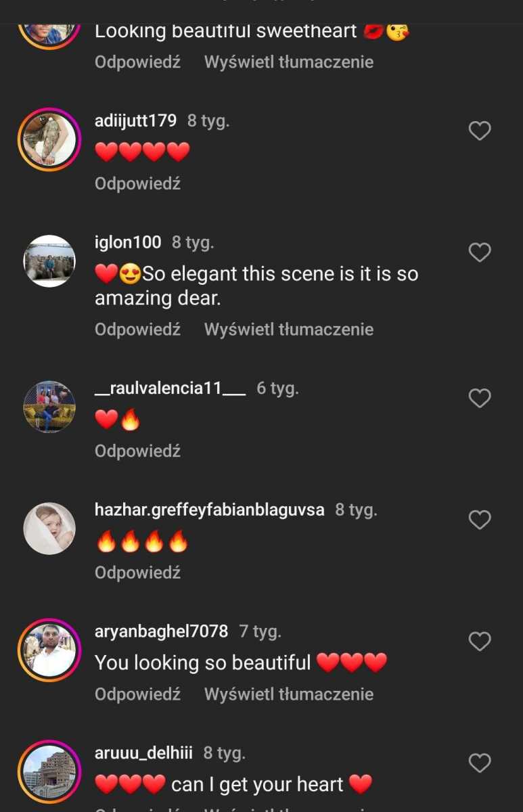Viewport: 523px width, 812px height.
Task: Reply to hazhar.greffeyfabianblaguvsa via Odpowiedź
Action: [x=137, y=572]
